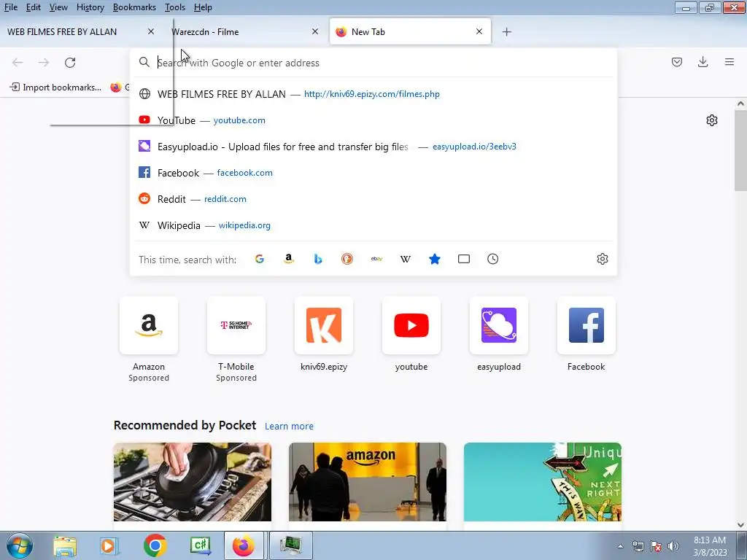
Task: Select the Wikipedia wikipedia.org suggestion
Action: click(373, 225)
